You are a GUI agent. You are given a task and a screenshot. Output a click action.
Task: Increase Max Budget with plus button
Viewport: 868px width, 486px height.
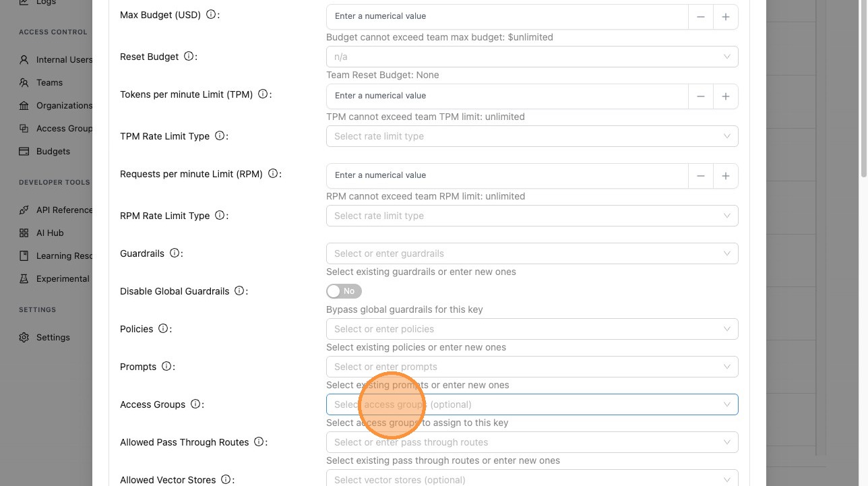[725, 17]
